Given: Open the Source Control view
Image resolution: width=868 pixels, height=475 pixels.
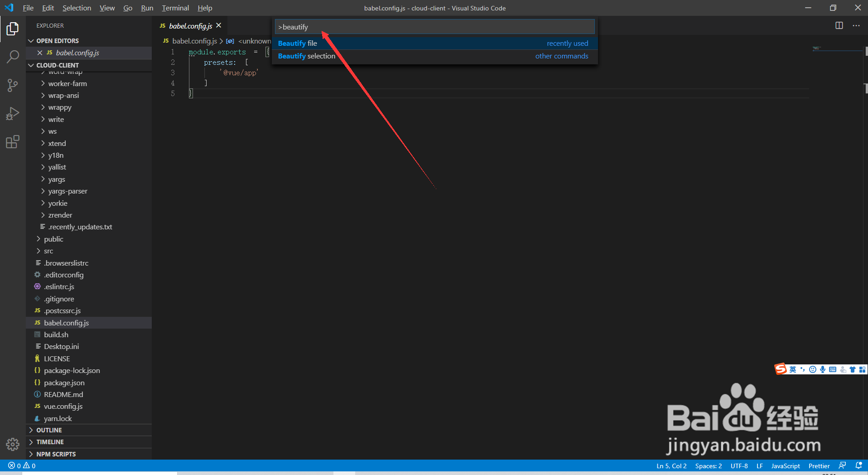Looking at the screenshot, I should click(x=13, y=85).
